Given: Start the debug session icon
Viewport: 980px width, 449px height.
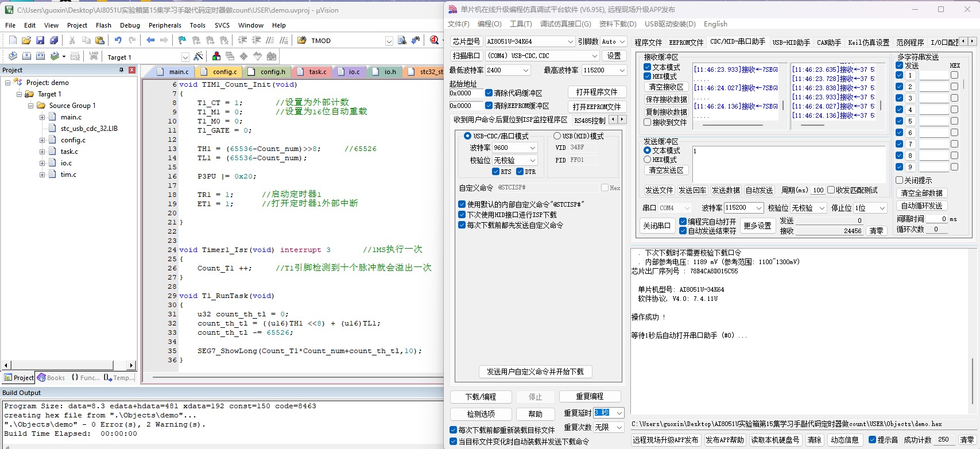Looking at the screenshot, I should click(x=434, y=40).
